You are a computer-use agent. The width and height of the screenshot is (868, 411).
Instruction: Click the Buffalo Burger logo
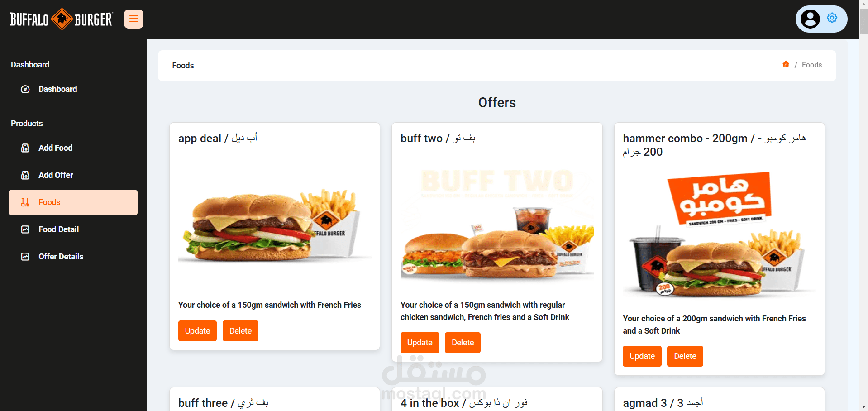(62, 19)
